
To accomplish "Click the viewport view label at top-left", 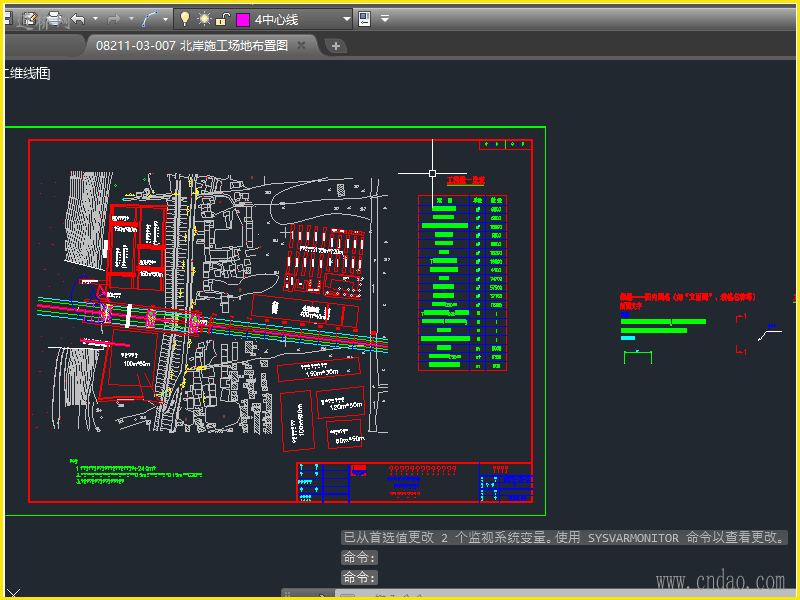I will pos(27,73).
